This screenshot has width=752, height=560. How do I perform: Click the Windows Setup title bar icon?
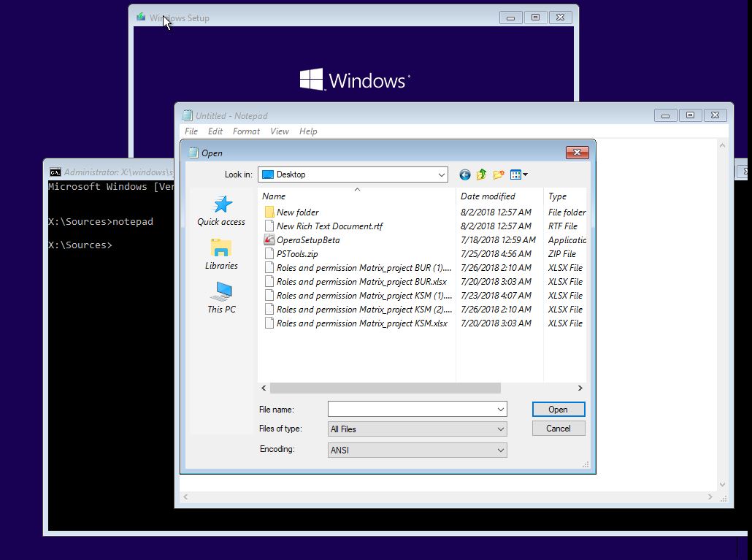pos(141,18)
